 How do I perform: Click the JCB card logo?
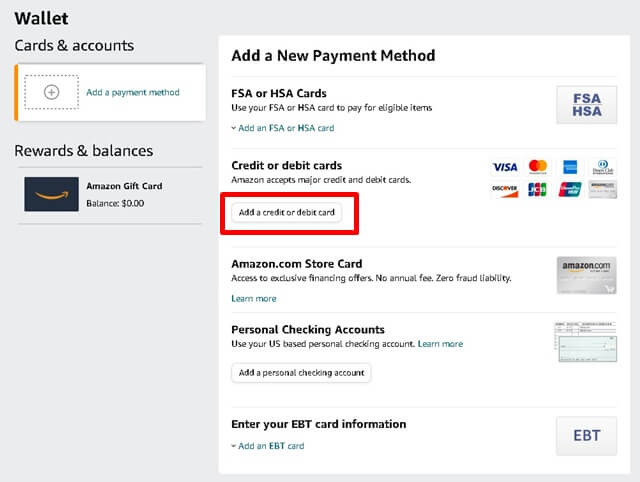(x=538, y=189)
